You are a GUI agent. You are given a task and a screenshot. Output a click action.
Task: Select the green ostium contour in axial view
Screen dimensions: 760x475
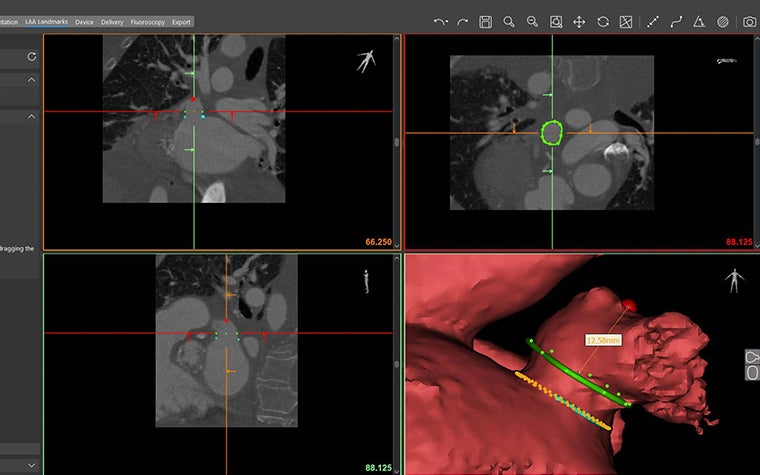[x=552, y=133]
